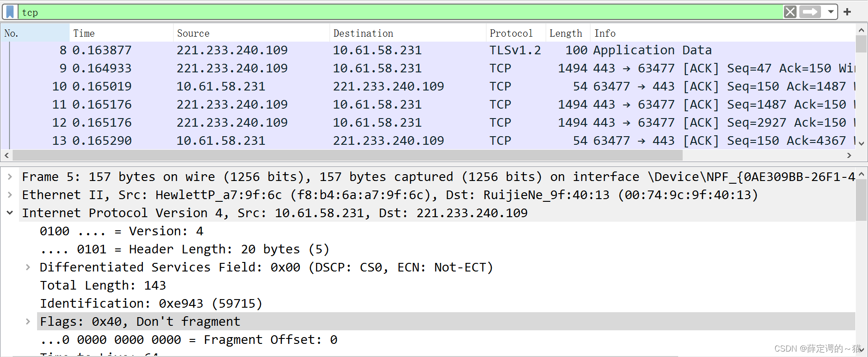
Task: Click the filter bookmark icon
Action: point(10,12)
